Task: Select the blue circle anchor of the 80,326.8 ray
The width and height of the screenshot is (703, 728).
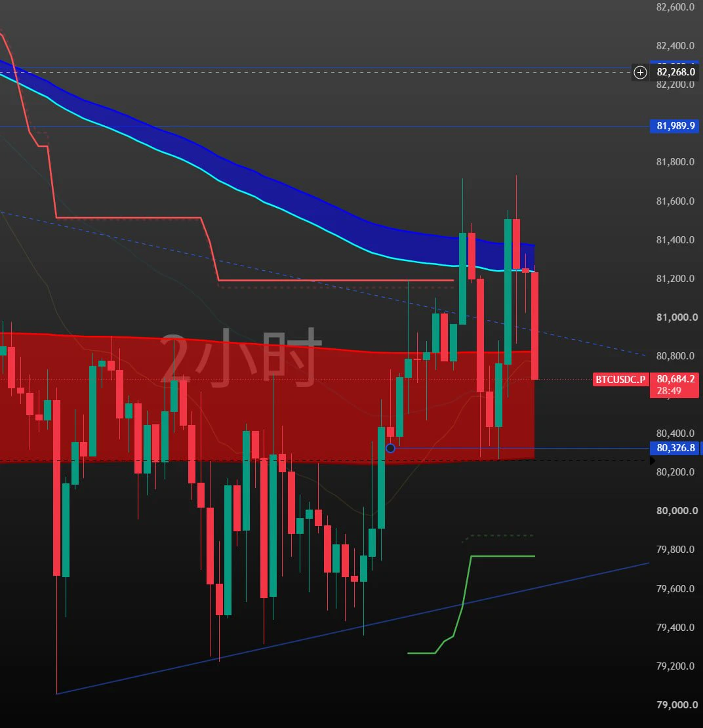Action: (390, 448)
